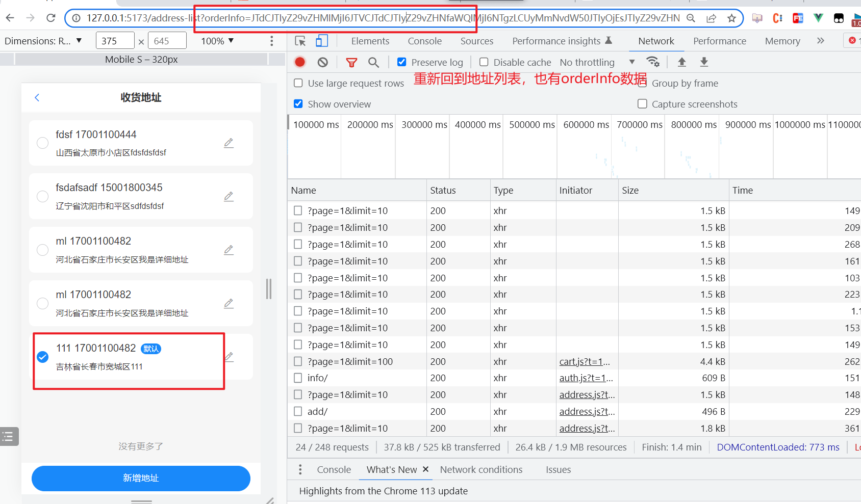Clear the network log
Screen dimensions: 861x504
323,62
